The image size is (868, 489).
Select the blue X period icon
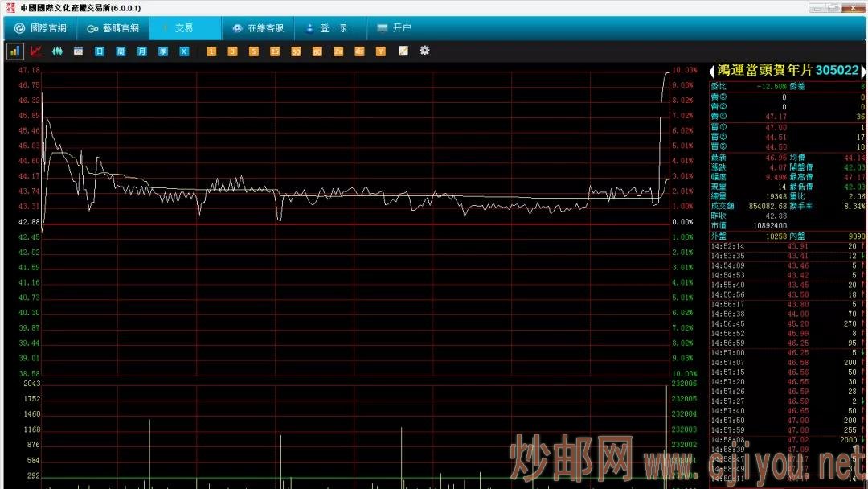[x=184, y=51]
